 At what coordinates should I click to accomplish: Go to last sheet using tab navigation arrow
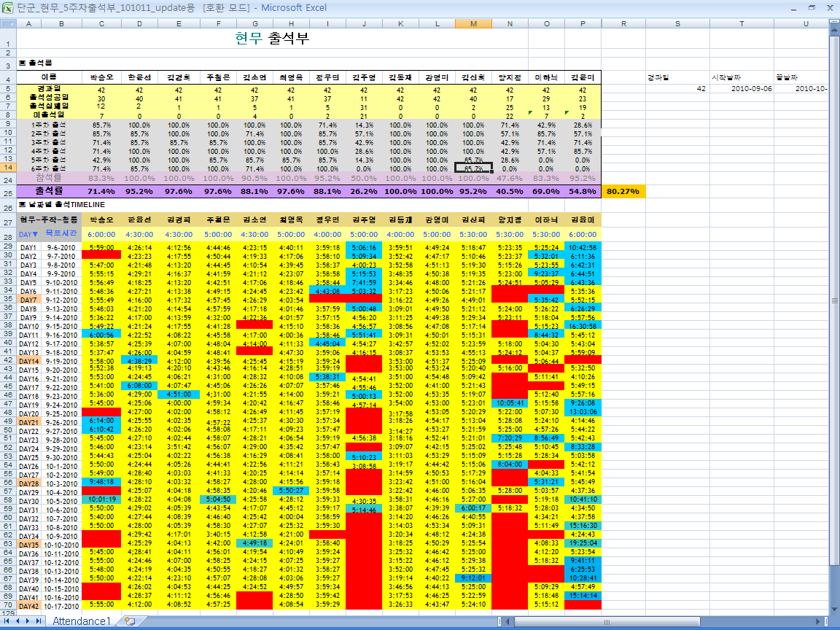39,621
